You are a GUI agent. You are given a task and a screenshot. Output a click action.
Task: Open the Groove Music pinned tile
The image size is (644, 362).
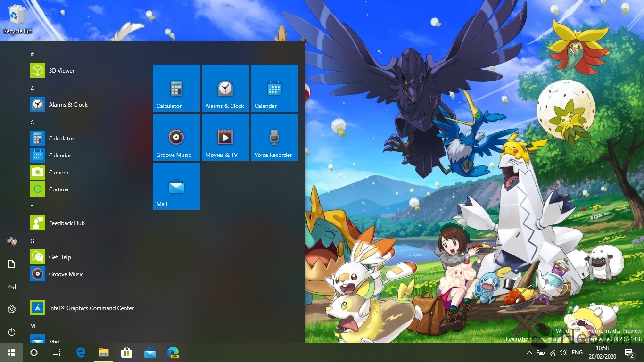176,137
